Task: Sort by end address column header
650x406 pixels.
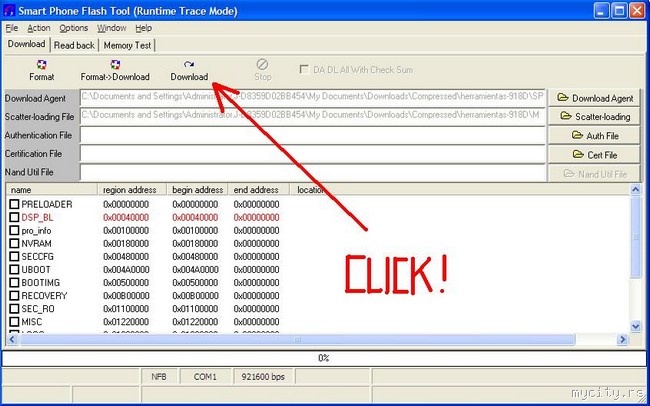Action: click(x=259, y=190)
